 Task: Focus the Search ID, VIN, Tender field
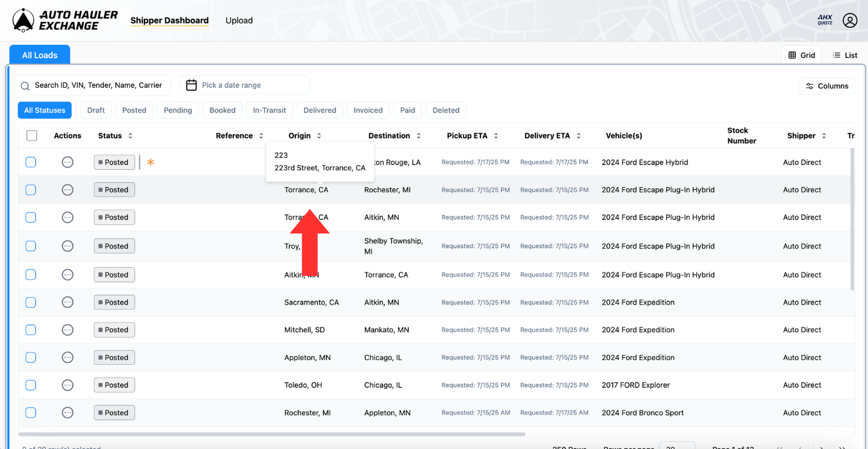[93, 85]
